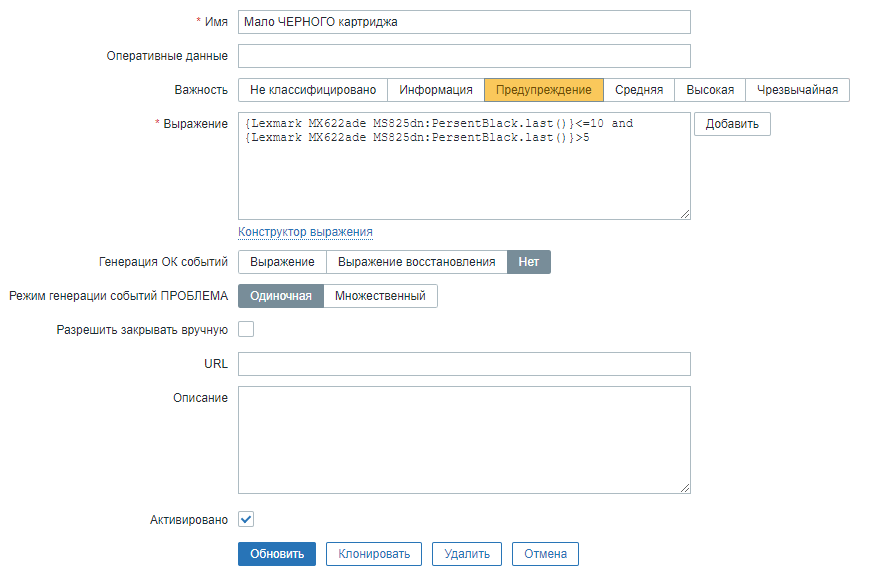Open the Конструктор выражения link
This screenshot has height=574, width=890.
click(305, 232)
